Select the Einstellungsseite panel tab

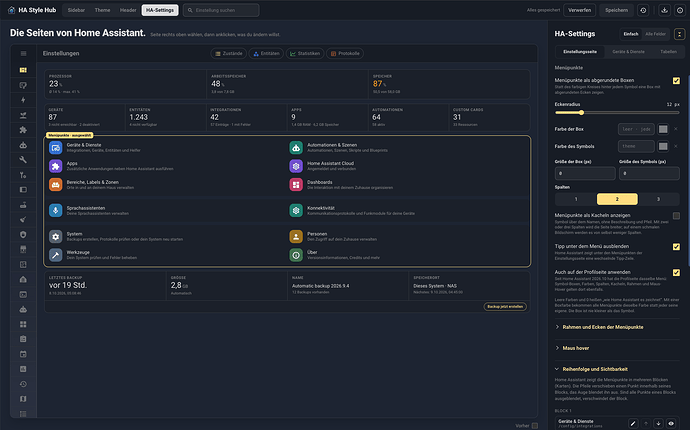tap(580, 52)
